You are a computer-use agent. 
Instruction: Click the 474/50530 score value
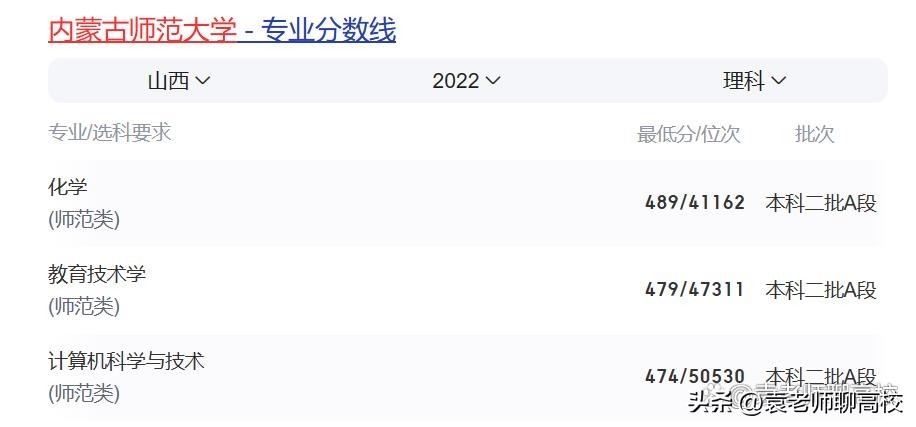695,377
